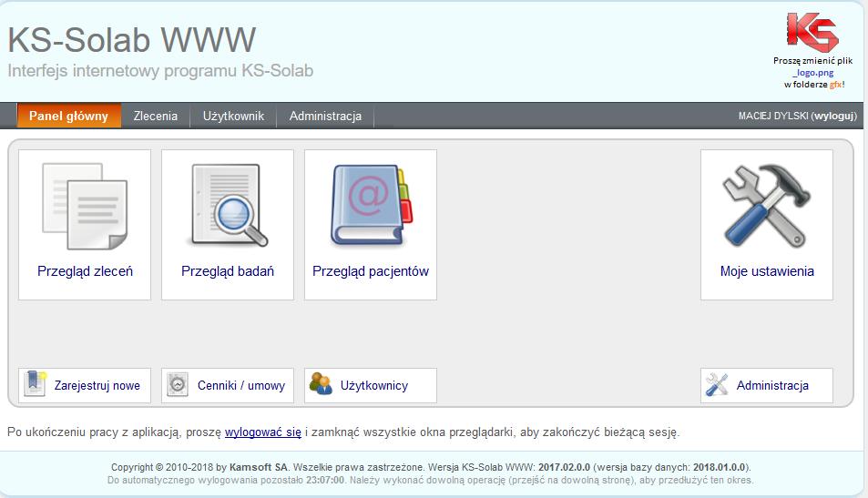This screenshot has width=868, height=498.
Task: Open the Zlecenia menu tab
Action: [156, 116]
